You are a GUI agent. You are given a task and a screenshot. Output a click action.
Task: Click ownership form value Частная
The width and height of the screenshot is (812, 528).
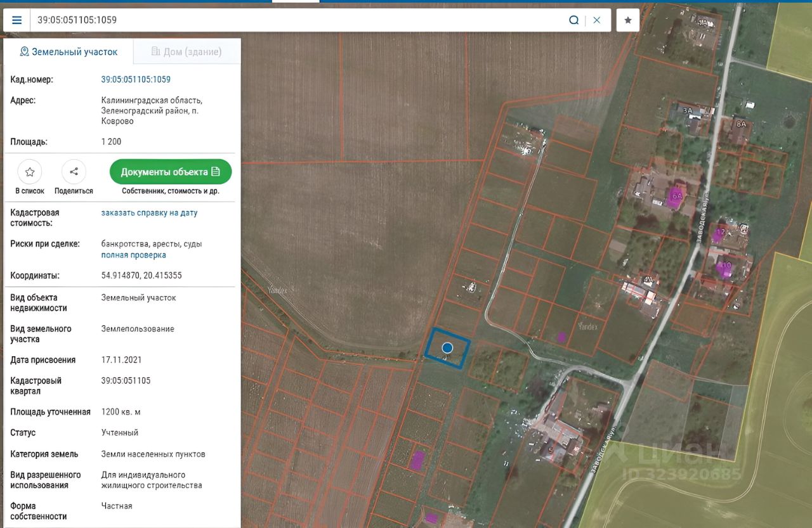click(x=117, y=506)
